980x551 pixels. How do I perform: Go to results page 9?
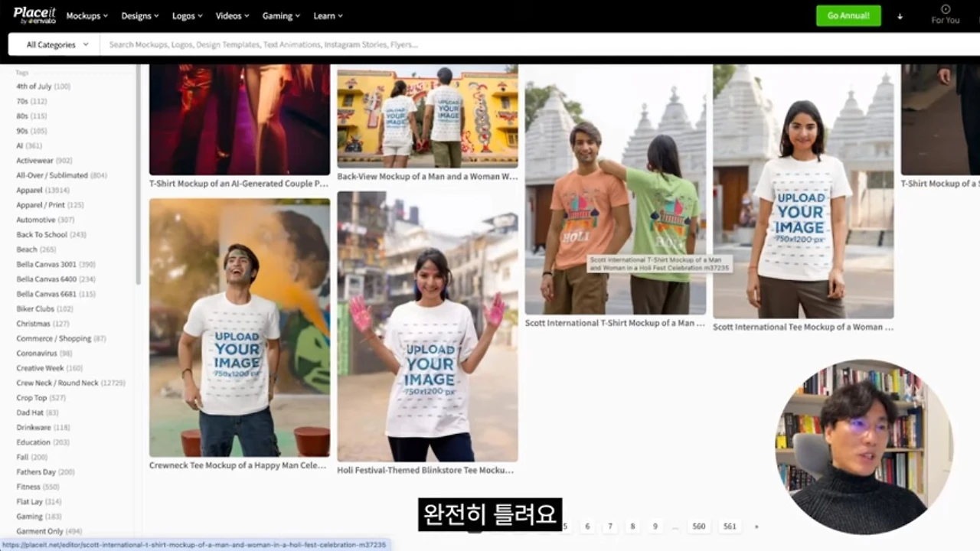[655, 527]
